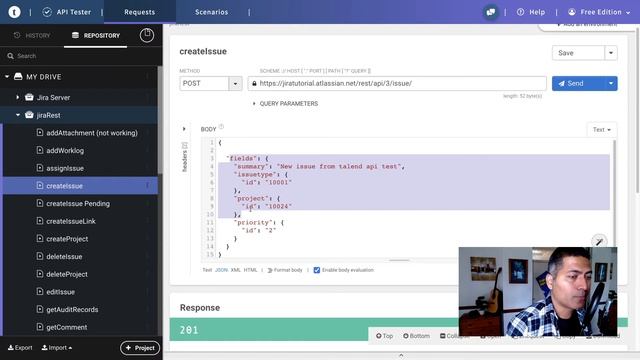
Task: Open the Text body type dropdown
Action: click(x=602, y=130)
